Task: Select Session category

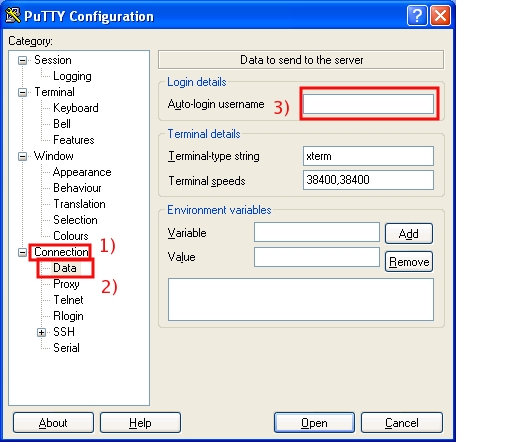Action: click(53, 60)
